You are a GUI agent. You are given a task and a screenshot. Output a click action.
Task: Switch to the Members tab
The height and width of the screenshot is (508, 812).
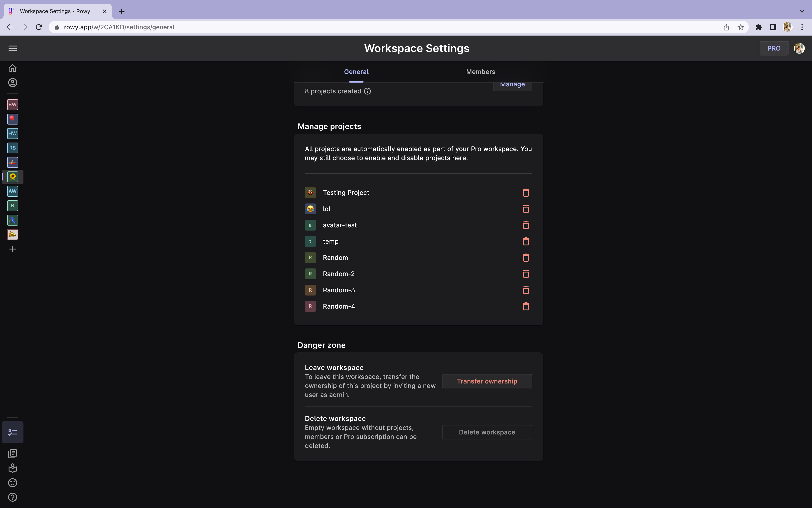(x=480, y=72)
